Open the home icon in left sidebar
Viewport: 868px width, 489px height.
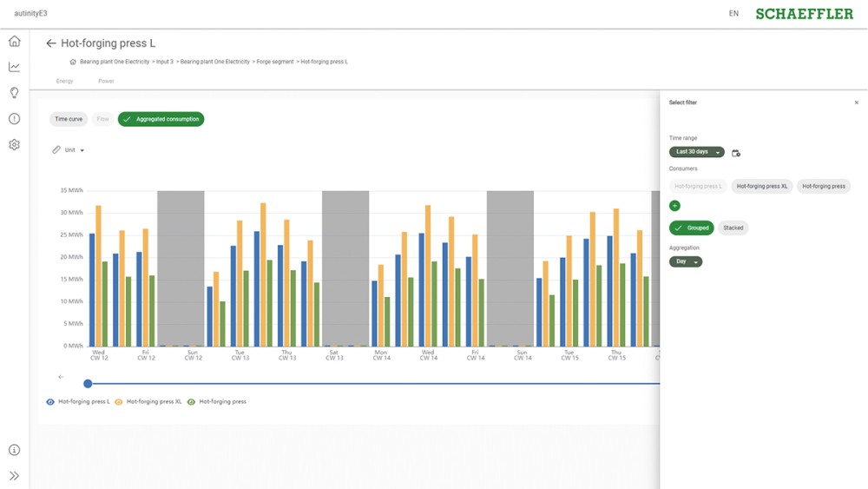pyautogui.click(x=14, y=42)
